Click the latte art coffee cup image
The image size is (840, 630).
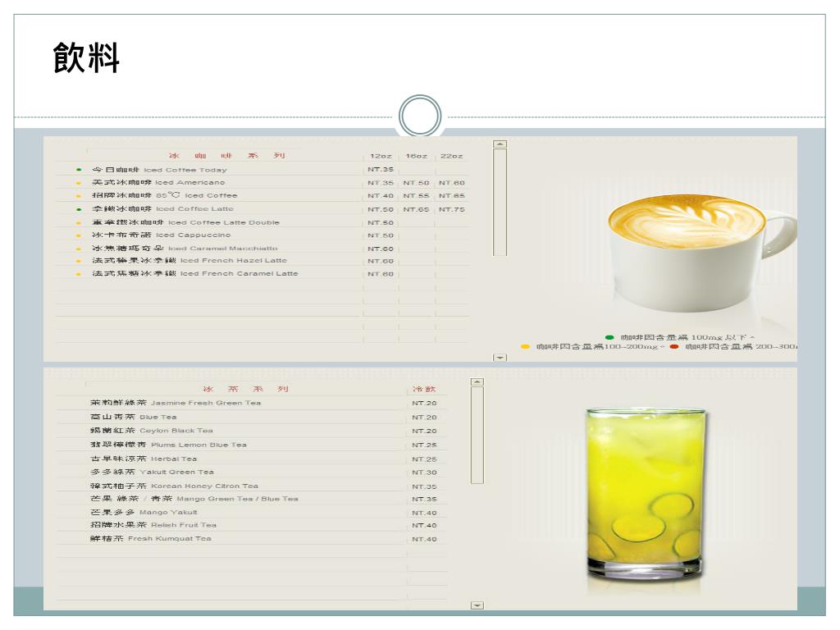[702, 252]
